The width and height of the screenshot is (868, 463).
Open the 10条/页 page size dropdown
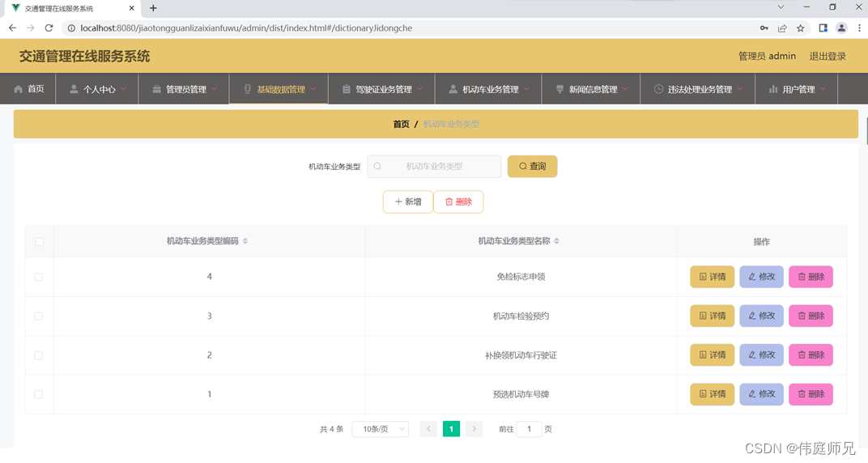[x=381, y=429]
